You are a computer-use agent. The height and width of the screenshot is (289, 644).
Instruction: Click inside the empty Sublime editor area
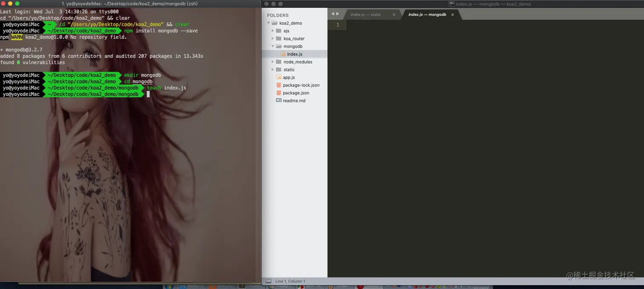(x=494, y=149)
